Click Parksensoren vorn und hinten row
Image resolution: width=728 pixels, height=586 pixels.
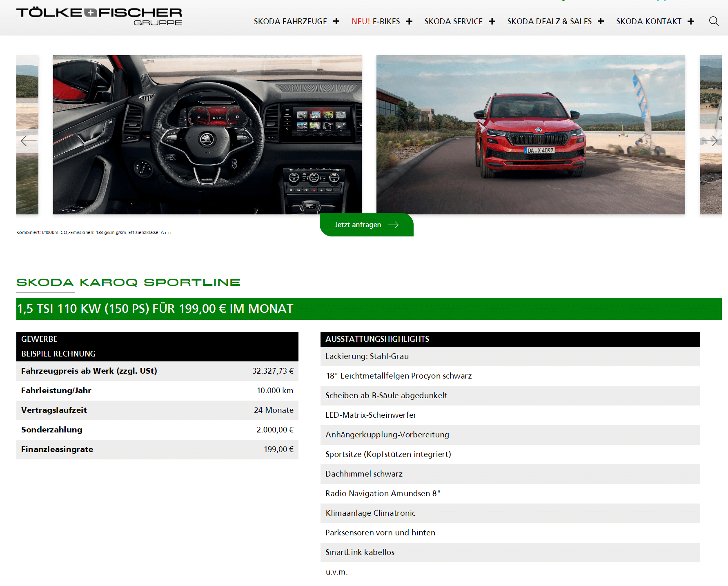click(510, 533)
